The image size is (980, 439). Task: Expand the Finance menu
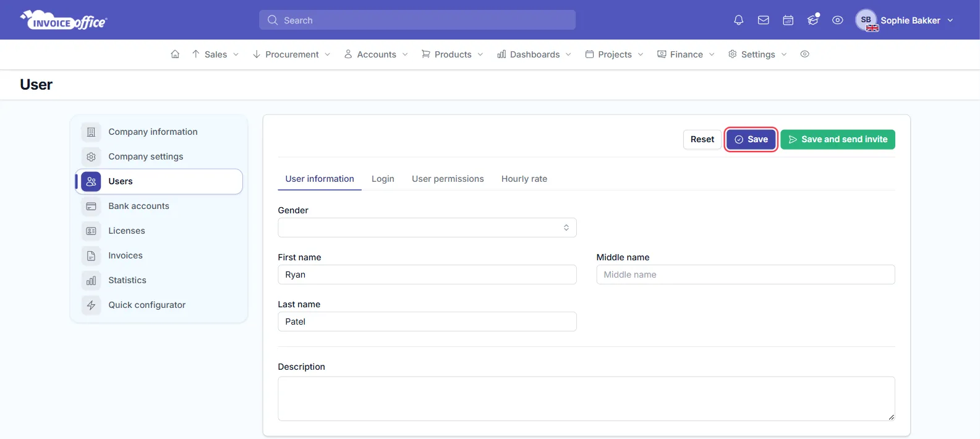coord(686,54)
